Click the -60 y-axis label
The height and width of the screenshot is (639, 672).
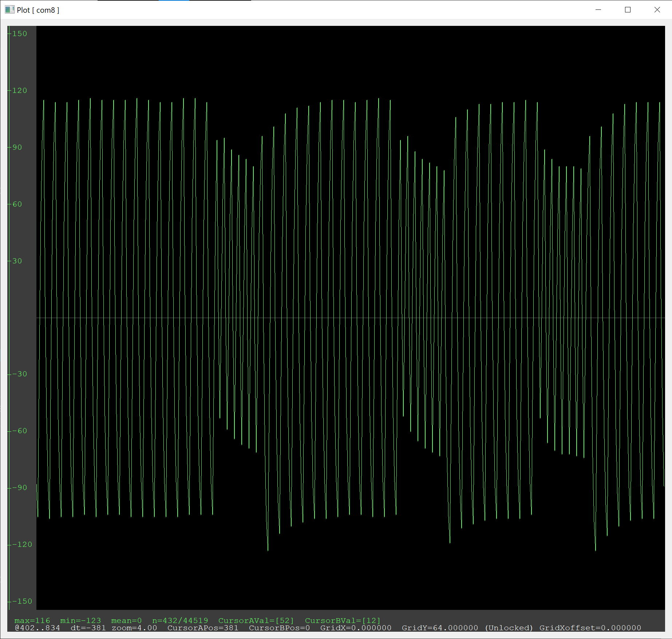(20, 431)
